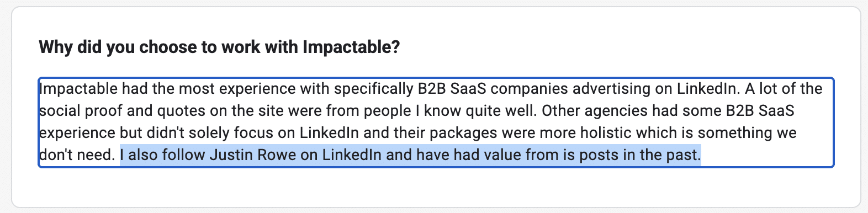Screen dimensions: 868x213
Task: Click the word 'Impactable?' in the heading
Action: point(351,47)
